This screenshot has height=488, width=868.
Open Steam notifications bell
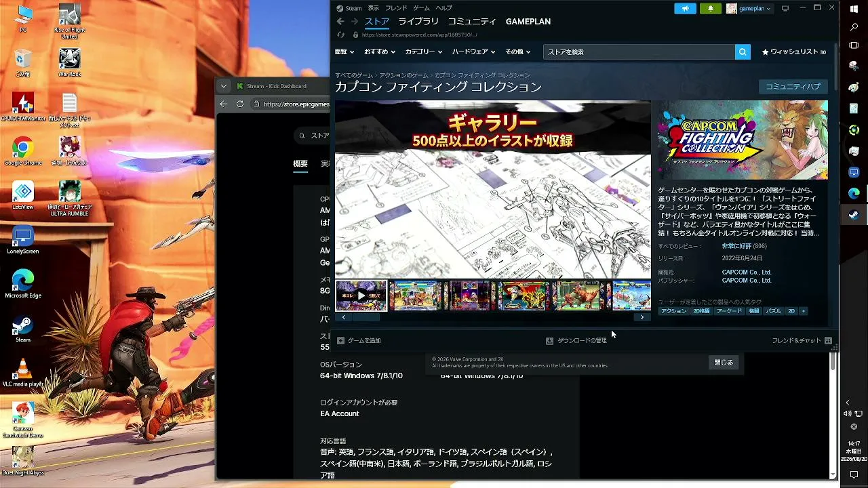point(710,8)
